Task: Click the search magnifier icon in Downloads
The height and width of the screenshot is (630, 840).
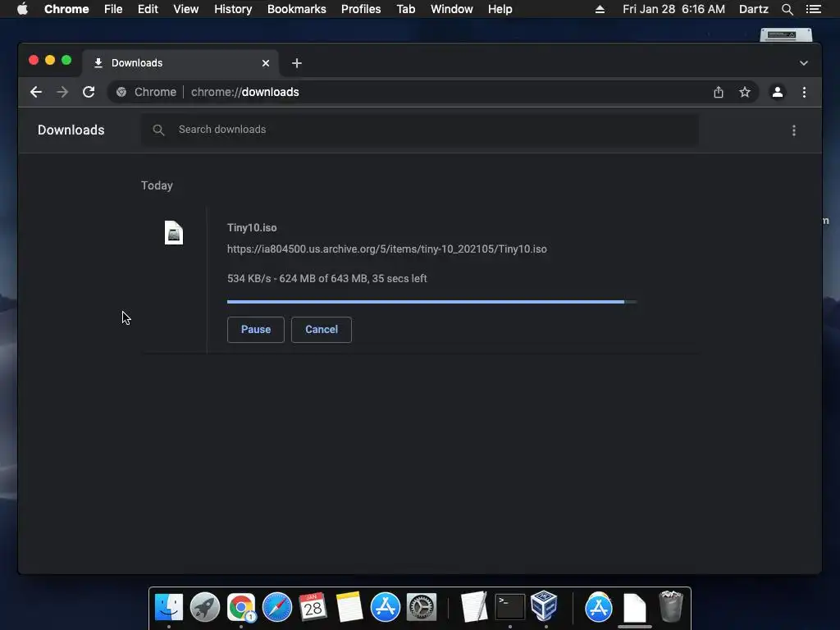Action: pos(158,130)
